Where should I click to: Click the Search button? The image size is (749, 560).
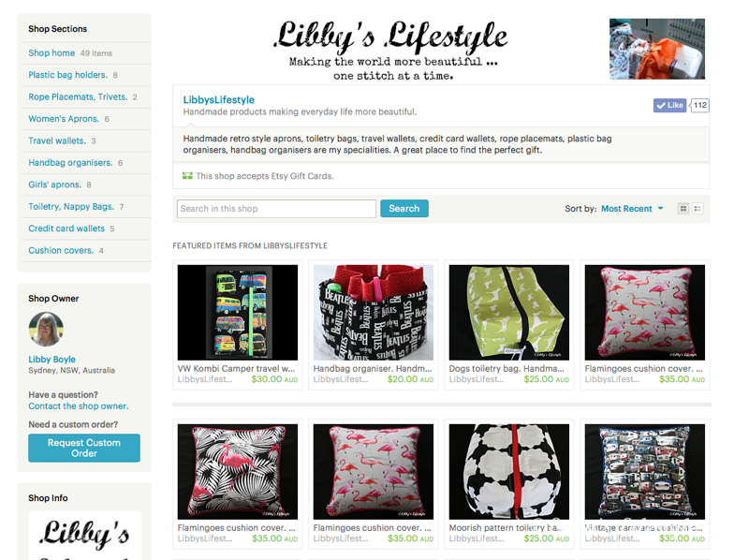[x=404, y=208]
